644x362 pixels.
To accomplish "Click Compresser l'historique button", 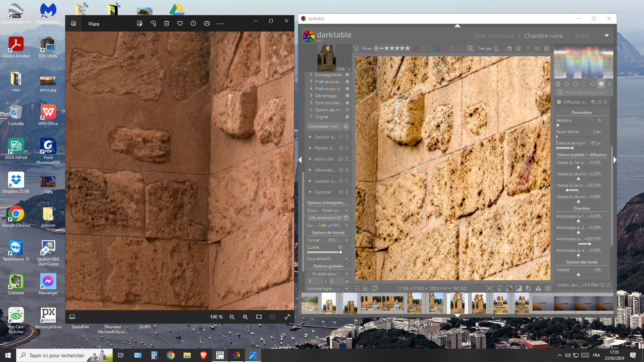I will point(324,126).
